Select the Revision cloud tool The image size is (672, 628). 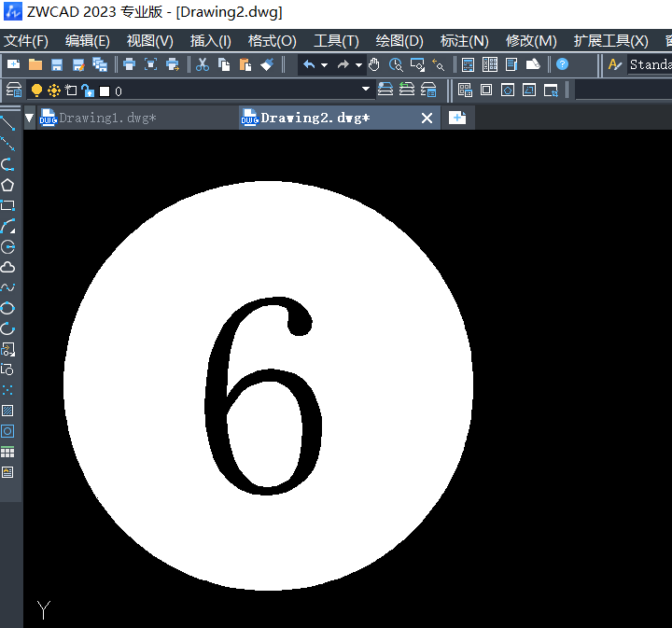point(7,267)
